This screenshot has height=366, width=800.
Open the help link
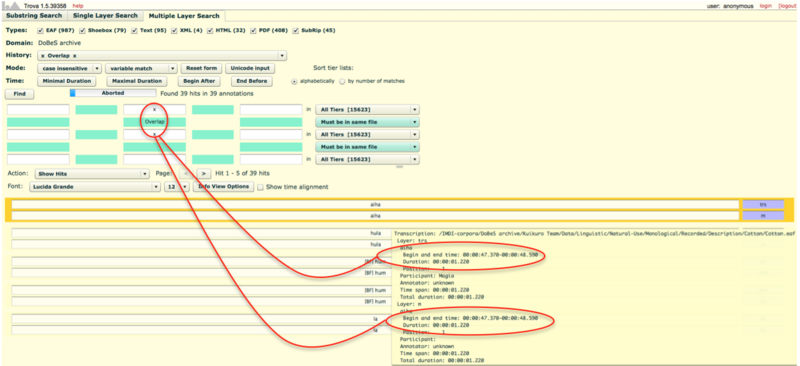[78, 5]
